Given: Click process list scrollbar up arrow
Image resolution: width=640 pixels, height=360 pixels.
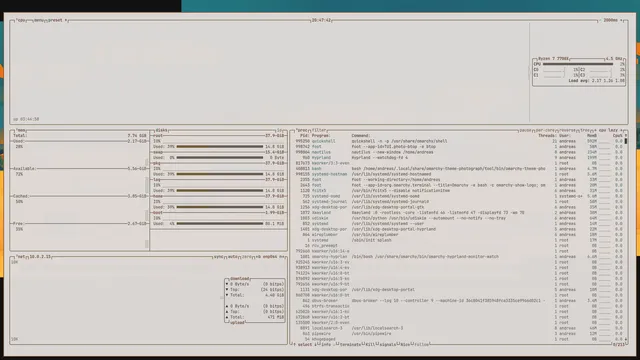Looking at the screenshot, I should (x=626, y=136).
